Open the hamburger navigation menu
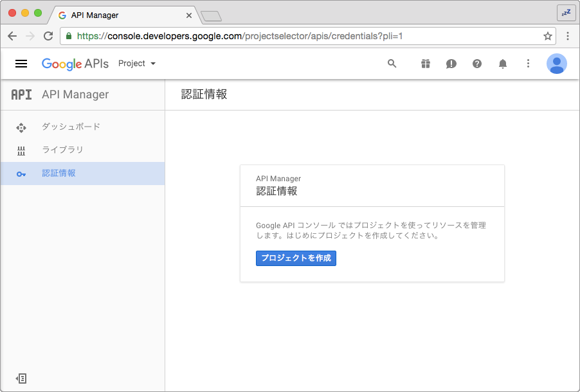The image size is (580, 392). (21, 64)
